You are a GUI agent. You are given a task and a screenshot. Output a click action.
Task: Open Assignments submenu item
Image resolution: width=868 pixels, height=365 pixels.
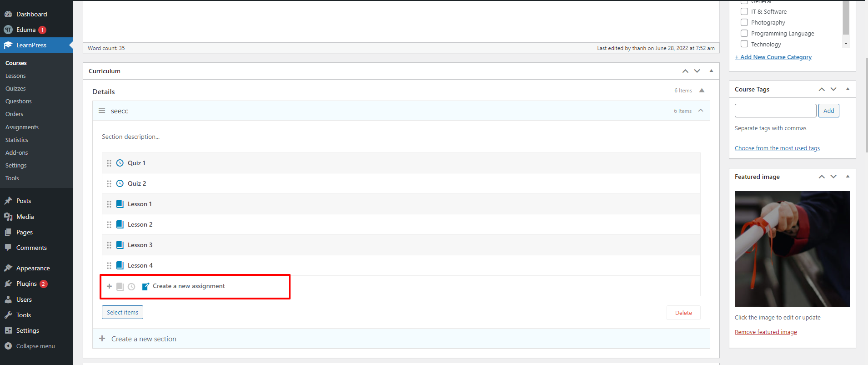pyautogui.click(x=22, y=127)
